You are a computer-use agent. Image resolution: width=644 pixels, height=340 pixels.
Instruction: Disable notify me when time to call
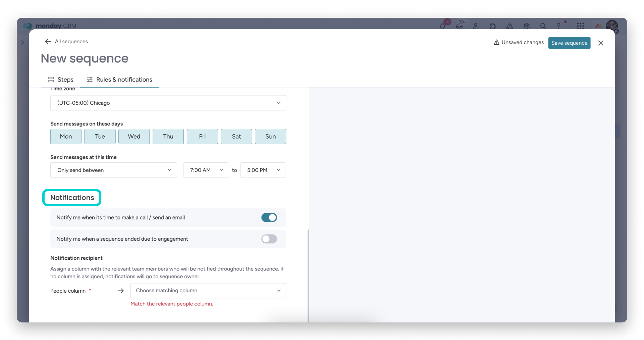(269, 217)
